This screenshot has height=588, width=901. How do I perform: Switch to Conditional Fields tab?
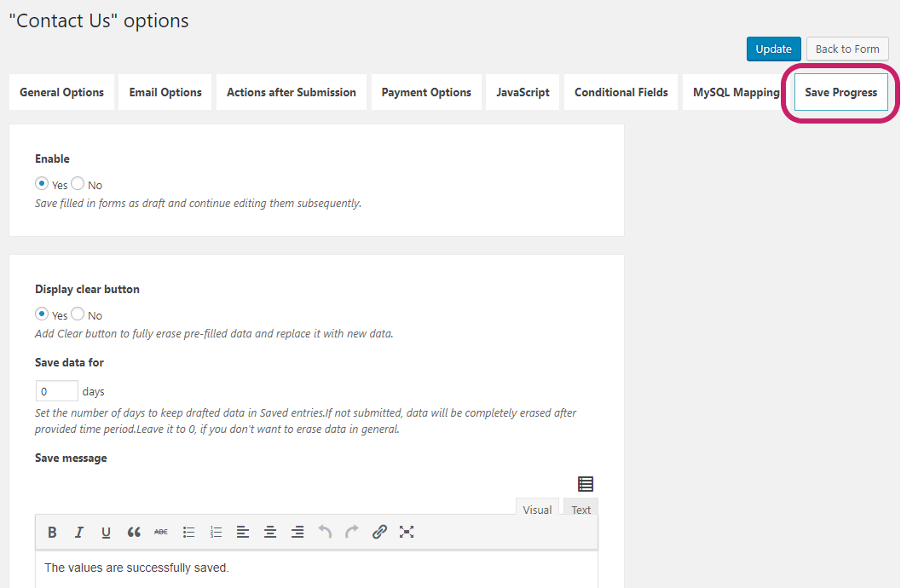tap(621, 92)
